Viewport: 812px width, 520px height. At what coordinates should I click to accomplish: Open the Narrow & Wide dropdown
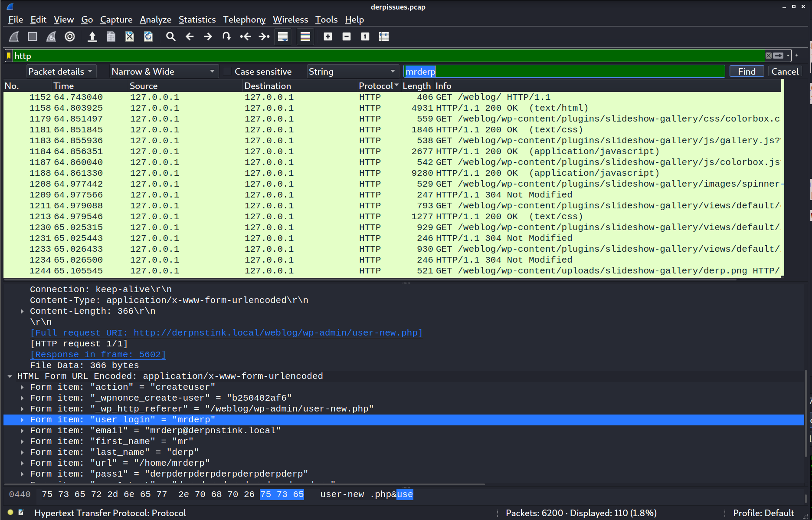164,72
